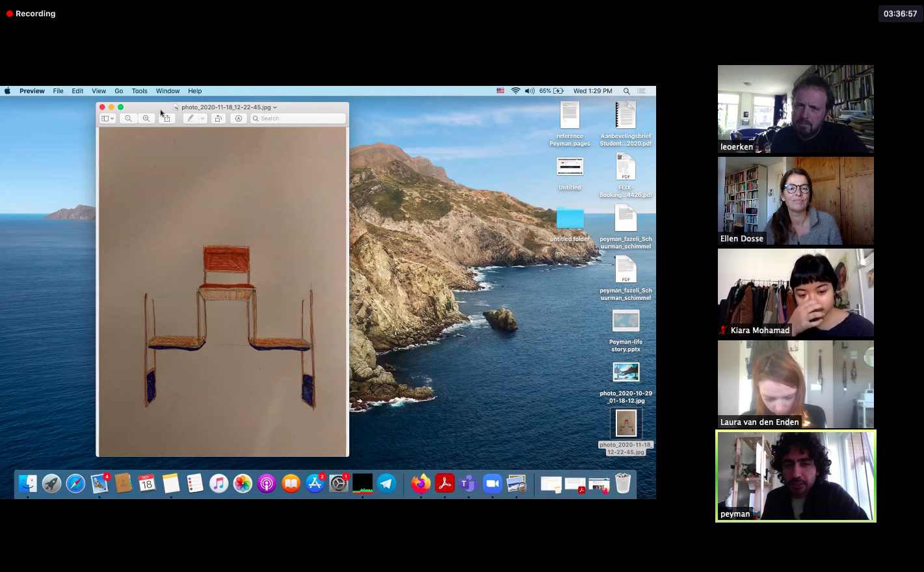Open the Preview application menu

32,91
